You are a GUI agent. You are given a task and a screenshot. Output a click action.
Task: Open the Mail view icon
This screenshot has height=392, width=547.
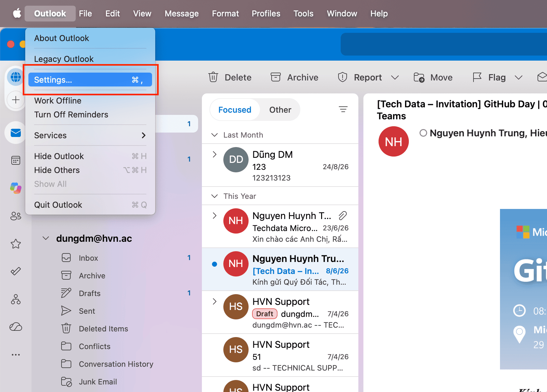[16, 133]
